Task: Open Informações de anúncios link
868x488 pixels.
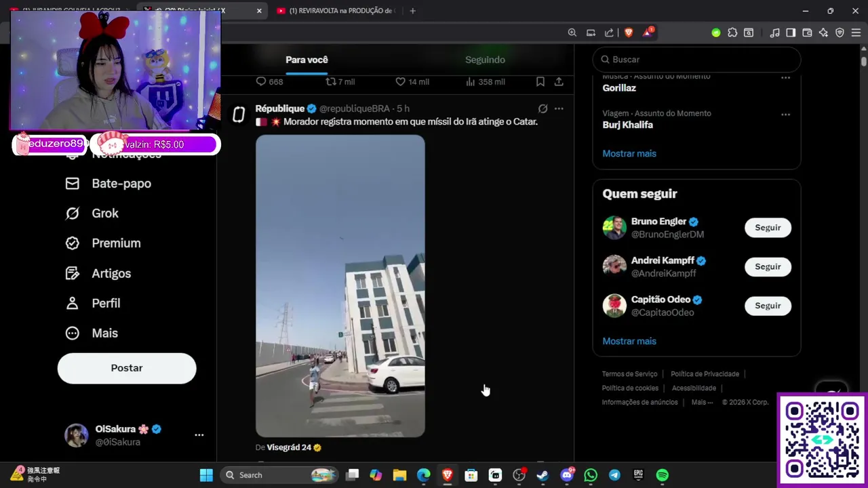Action: pyautogui.click(x=639, y=402)
